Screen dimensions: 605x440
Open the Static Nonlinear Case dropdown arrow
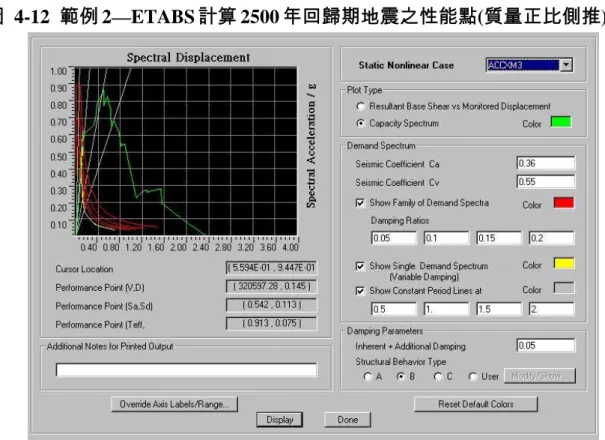pos(566,65)
